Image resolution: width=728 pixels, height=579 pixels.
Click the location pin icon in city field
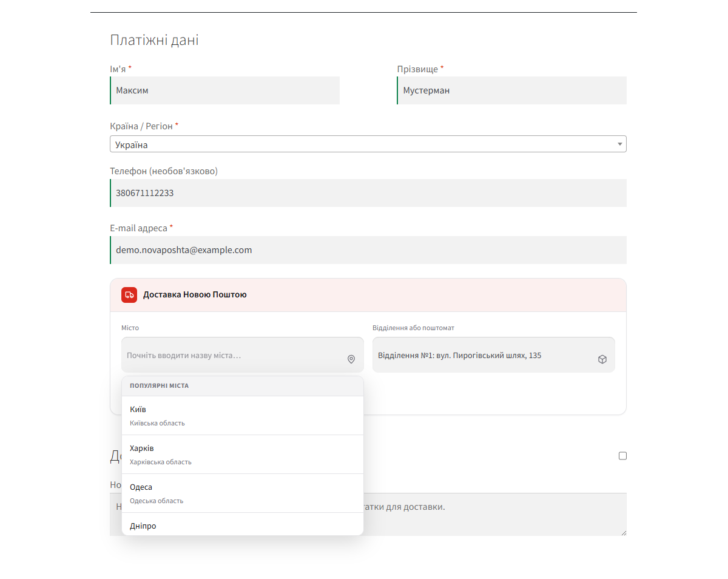[351, 359]
